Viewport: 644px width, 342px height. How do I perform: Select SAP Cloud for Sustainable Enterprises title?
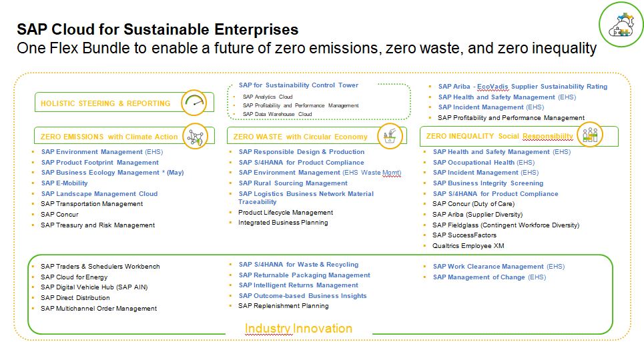pyautogui.click(x=157, y=30)
